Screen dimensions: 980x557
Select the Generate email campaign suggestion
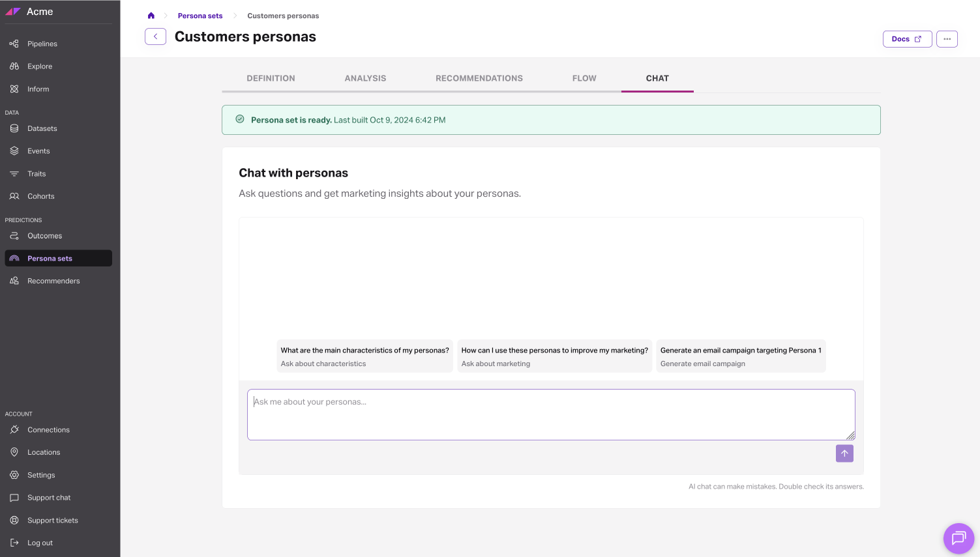coord(741,356)
